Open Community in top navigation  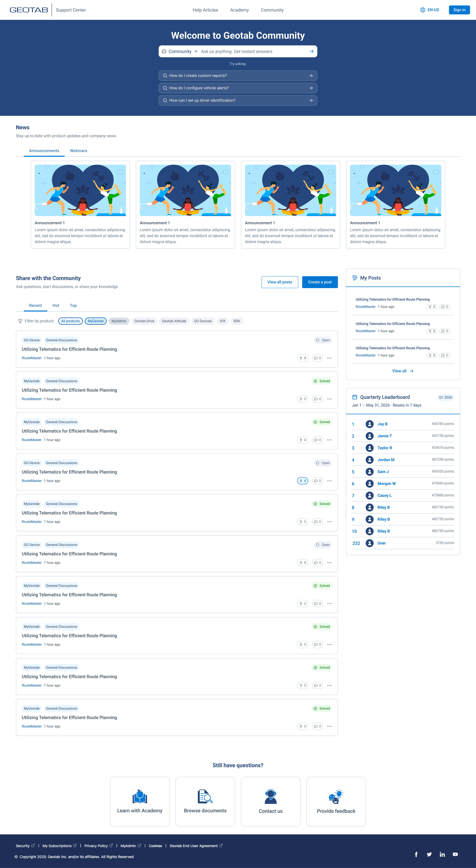[272, 10]
